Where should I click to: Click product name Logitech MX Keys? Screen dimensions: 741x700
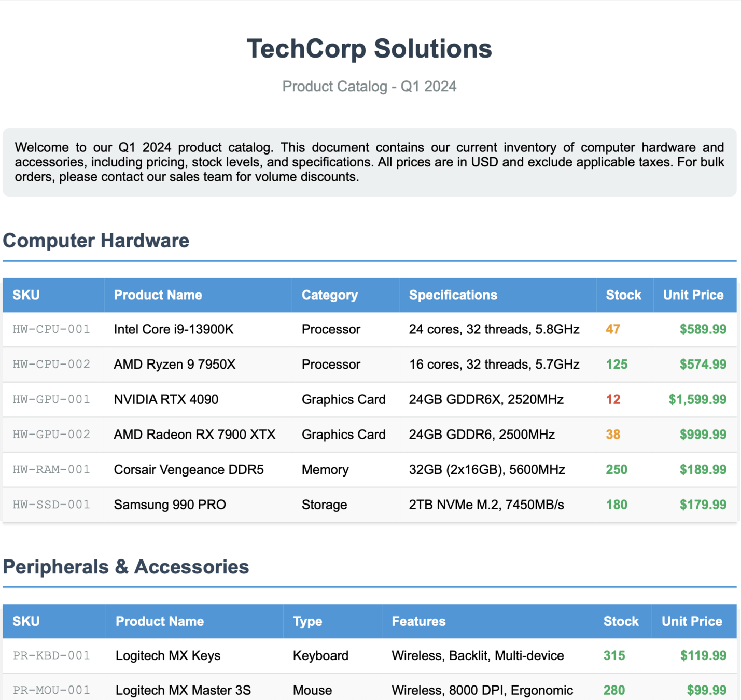tap(168, 655)
